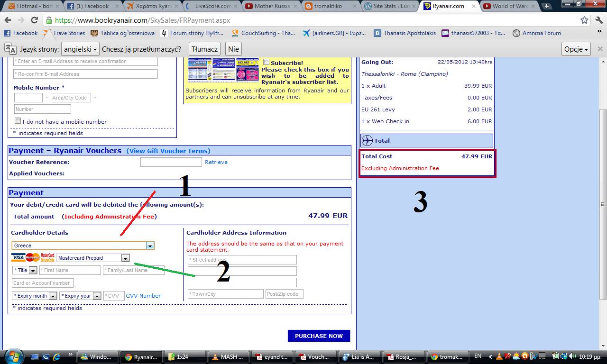Click the Voucher Reference input field
Viewport: 607px width, 364px height.
point(171,162)
